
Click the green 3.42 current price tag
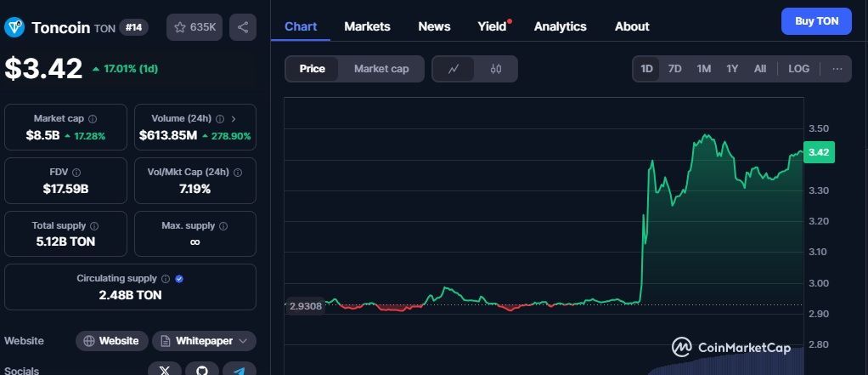pos(819,151)
